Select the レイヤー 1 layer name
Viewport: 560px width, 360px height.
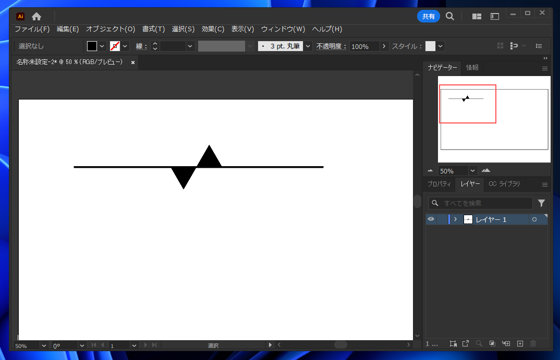491,220
